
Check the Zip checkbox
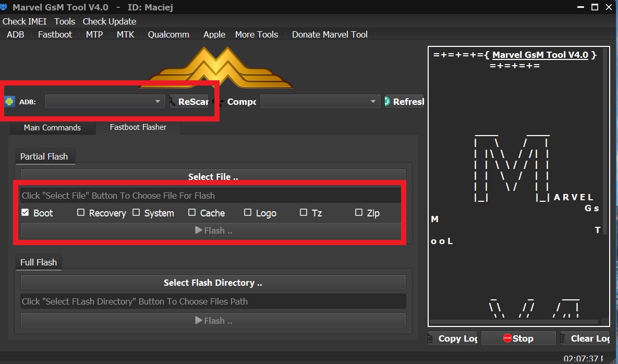pos(359,213)
